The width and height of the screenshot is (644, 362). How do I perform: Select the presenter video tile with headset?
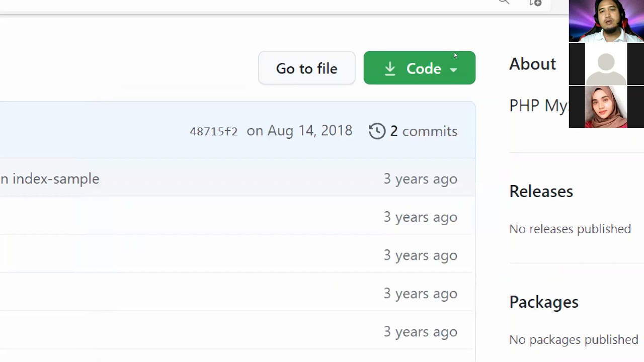click(x=606, y=21)
